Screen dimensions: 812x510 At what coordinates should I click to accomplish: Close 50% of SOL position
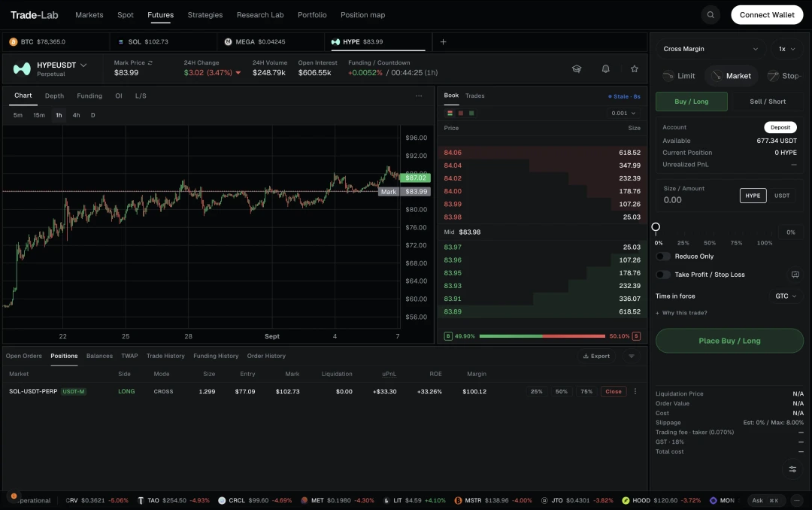pos(562,392)
